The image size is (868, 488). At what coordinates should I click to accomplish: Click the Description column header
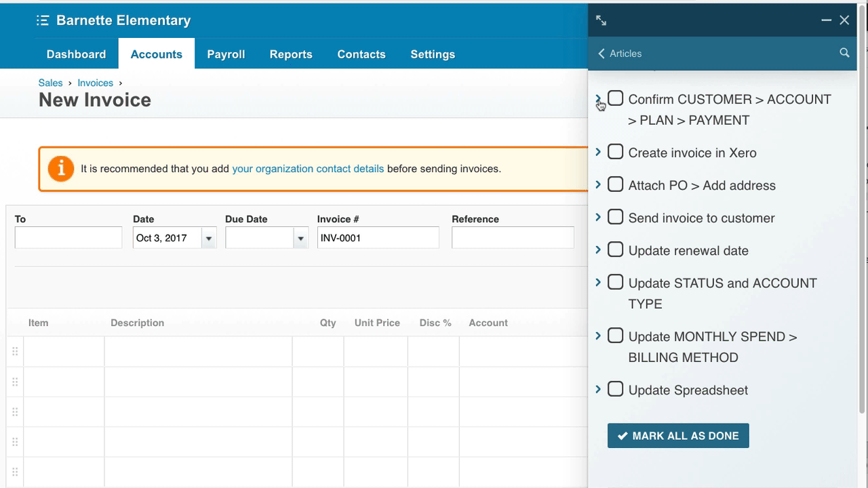(137, 323)
